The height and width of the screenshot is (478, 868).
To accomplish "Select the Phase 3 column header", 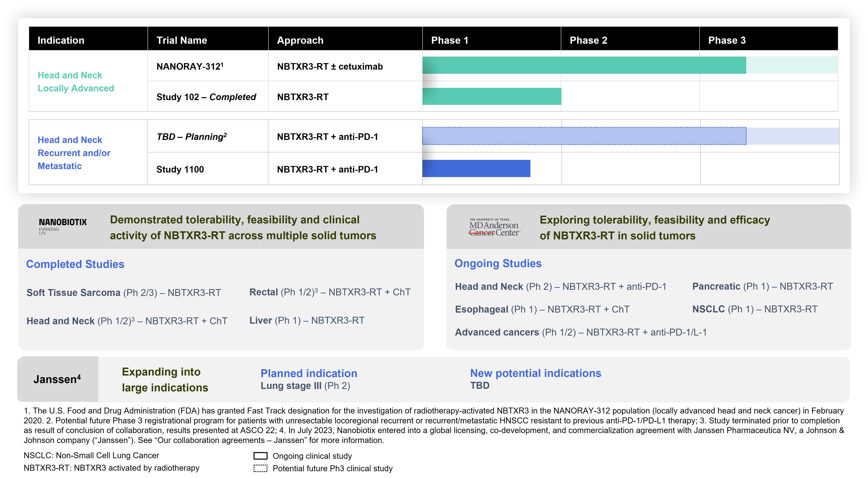I will (727, 40).
